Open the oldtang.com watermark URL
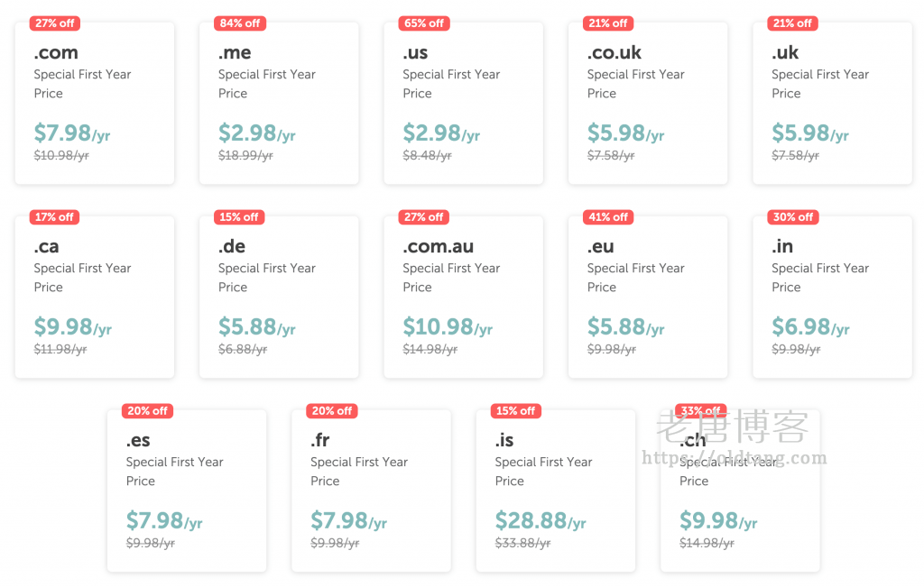This screenshot has width=924, height=587. [x=734, y=458]
